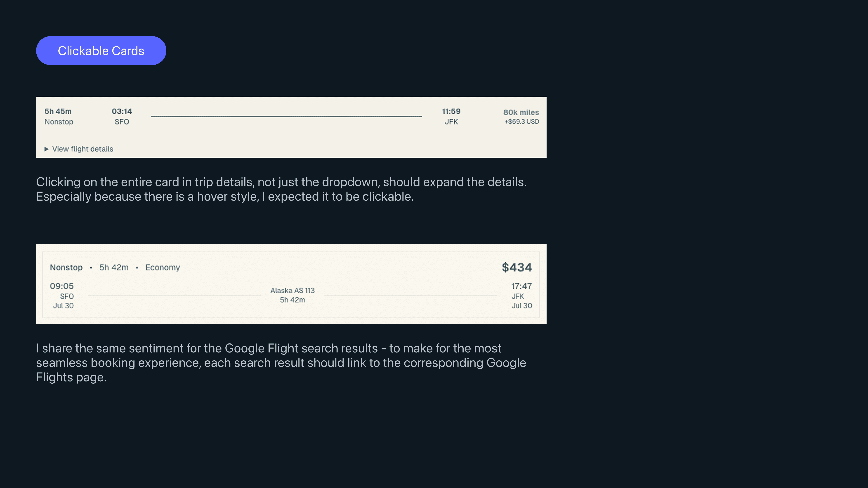Click the $434 price label
Image resolution: width=868 pixels, height=488 pixels.
pyautogui.click(x=517, y=267)
